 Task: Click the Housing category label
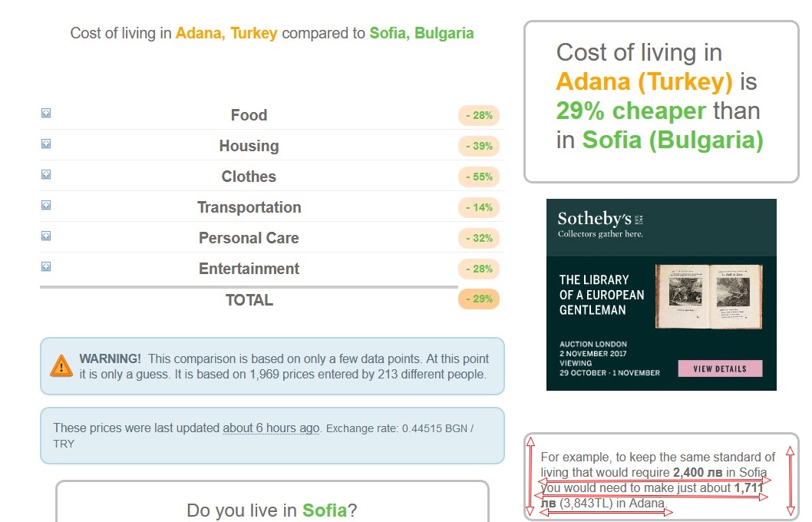249,146
